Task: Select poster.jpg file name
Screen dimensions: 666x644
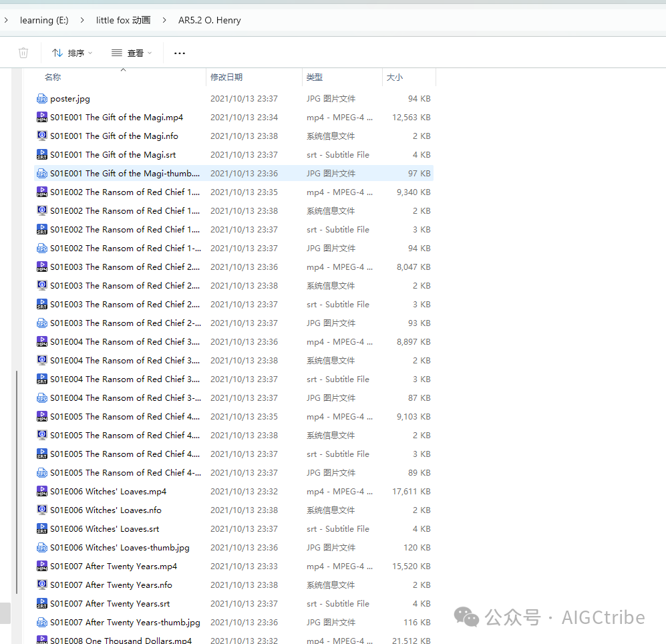Action: pyautogui.click(x=70, y=99)
